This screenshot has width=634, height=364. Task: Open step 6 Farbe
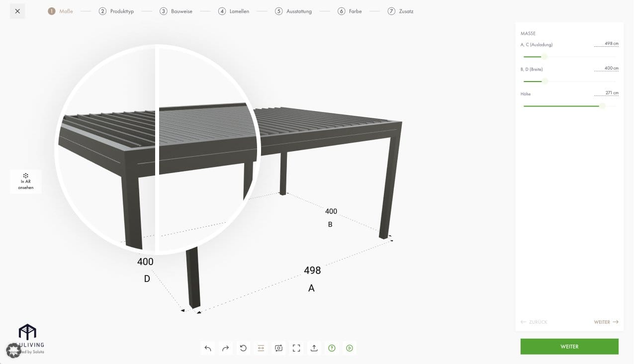point(350,10)
